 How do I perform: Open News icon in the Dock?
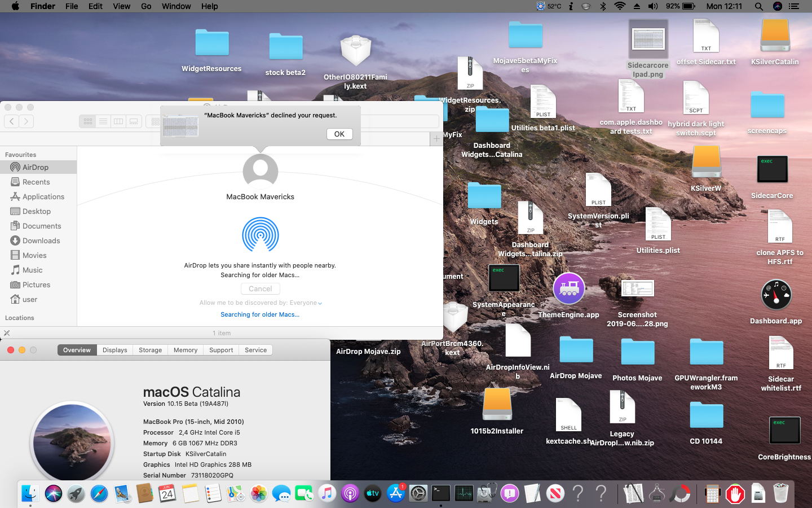[x=555, y=493]
